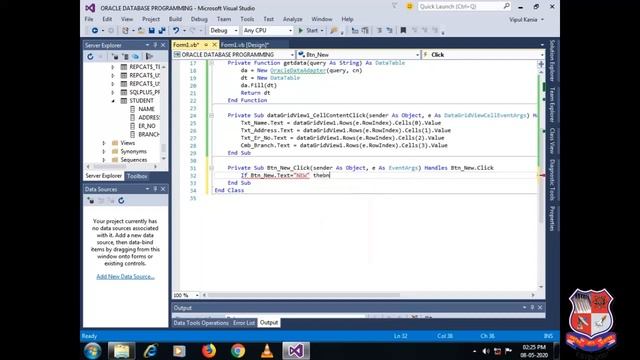
Task: Collapse the getdata function code block
Action: [211, 63]
